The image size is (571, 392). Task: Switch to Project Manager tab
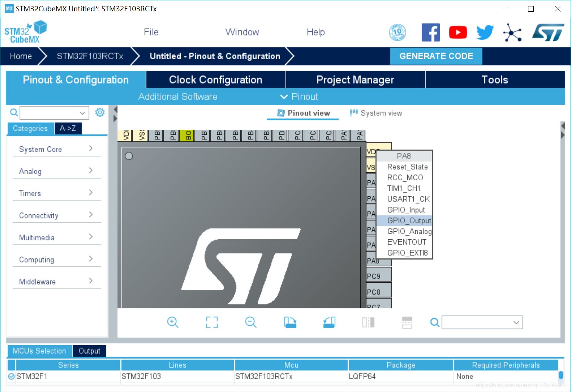(355, 80)
